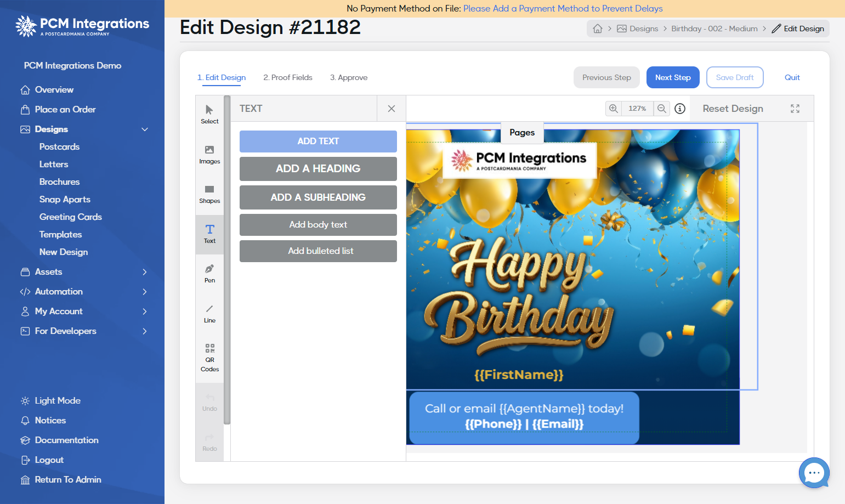
Task: Toggle Light Mode theme
Action: (x=50, y=401)
